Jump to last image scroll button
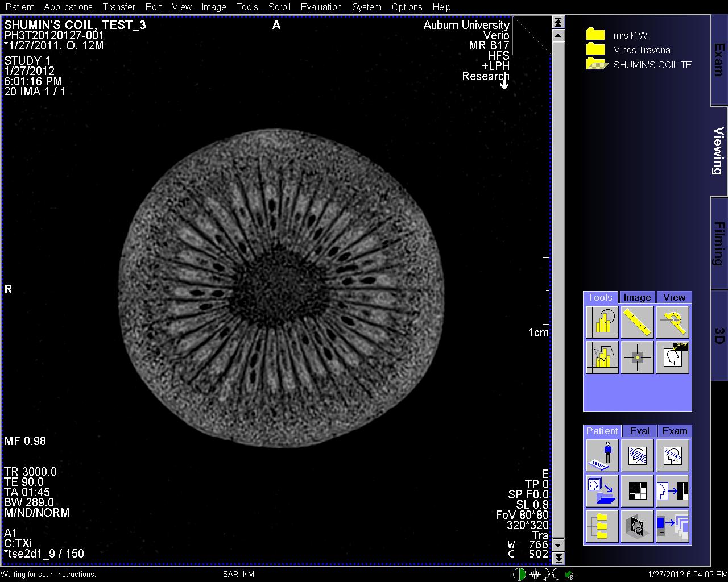The width and height of the screenshot is (728, 582). tap(559, 558)
